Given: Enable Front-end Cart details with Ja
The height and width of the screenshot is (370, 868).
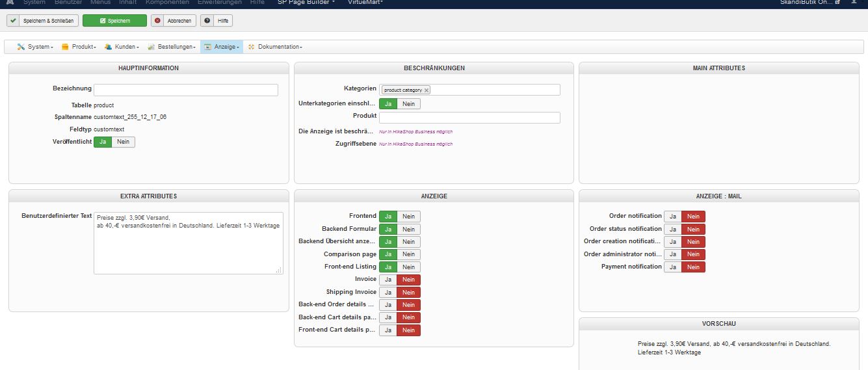Looking at the screenshot, I should point(388,330).
